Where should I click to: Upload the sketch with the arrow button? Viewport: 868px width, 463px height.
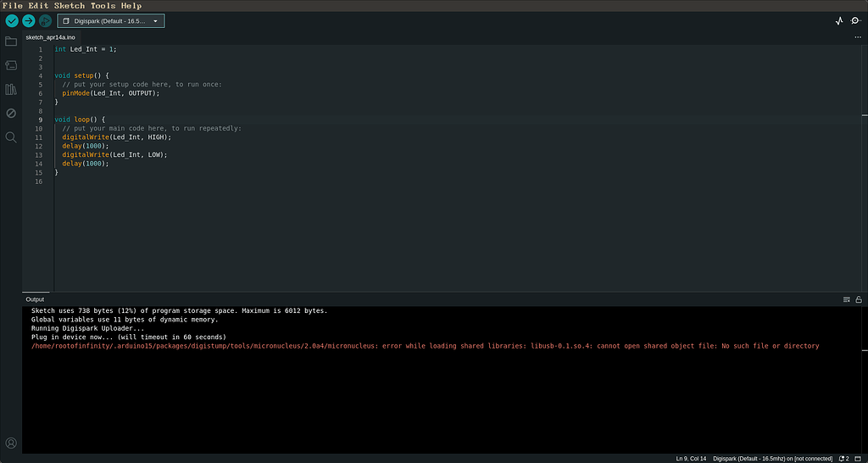pyautogui.click(x=29, y=20)
